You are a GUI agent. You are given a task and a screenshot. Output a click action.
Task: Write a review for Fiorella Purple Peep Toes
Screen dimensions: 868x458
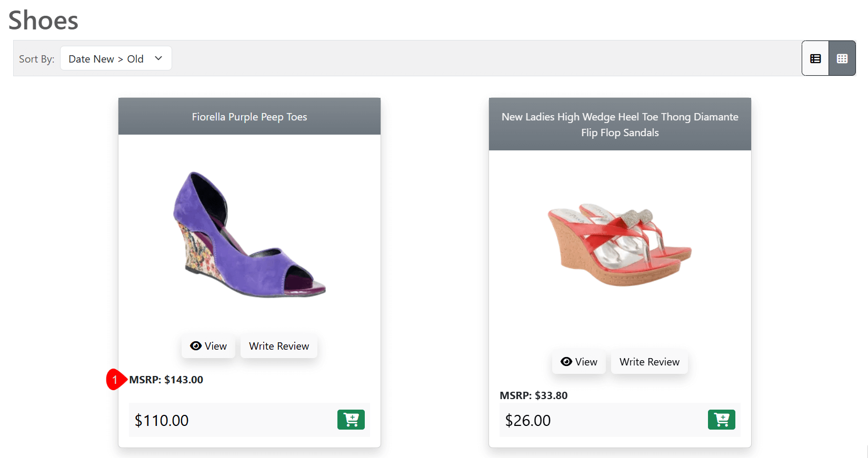[x=278, y=346]
